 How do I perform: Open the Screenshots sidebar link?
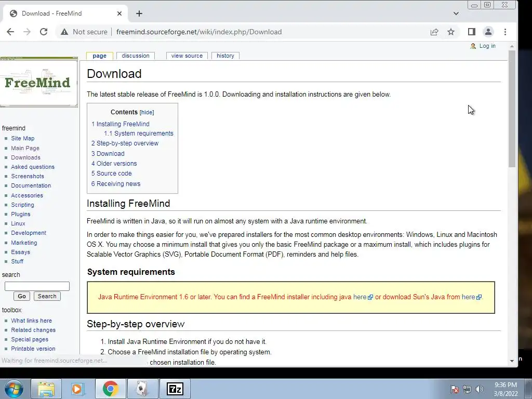click(28, 176)
